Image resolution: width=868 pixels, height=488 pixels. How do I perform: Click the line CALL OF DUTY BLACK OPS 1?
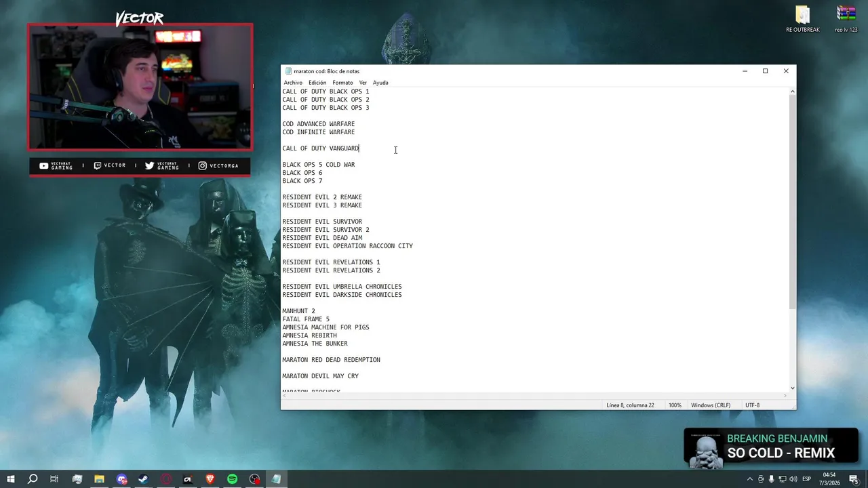325,91
